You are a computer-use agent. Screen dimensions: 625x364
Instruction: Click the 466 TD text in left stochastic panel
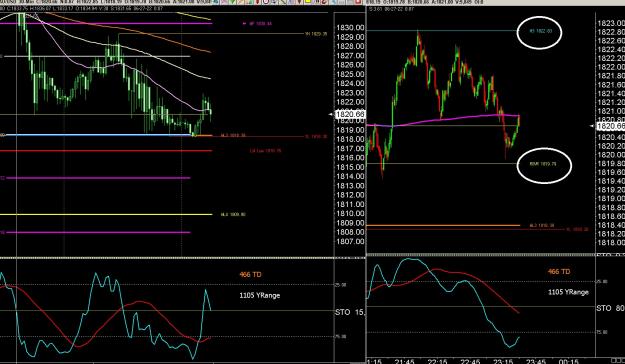[x=250, y=275]
